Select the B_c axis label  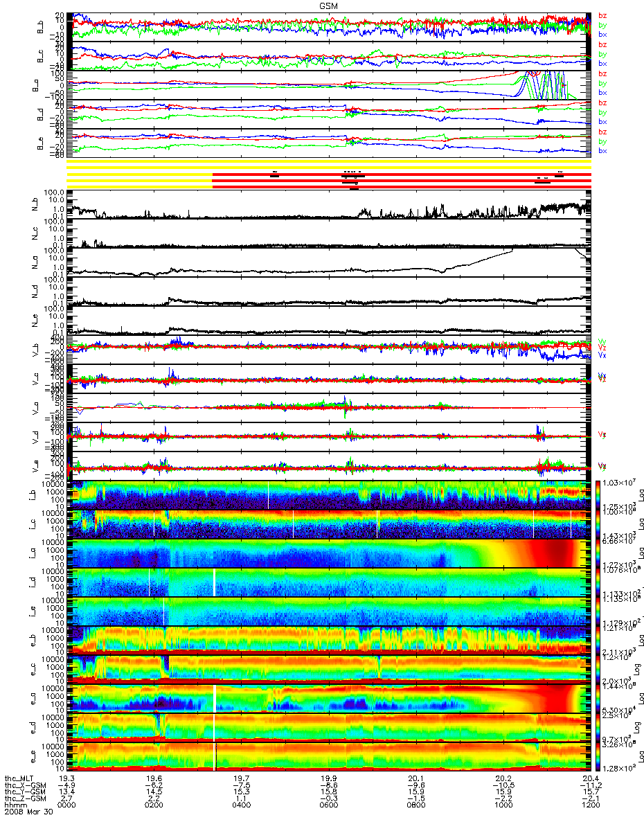39,55
